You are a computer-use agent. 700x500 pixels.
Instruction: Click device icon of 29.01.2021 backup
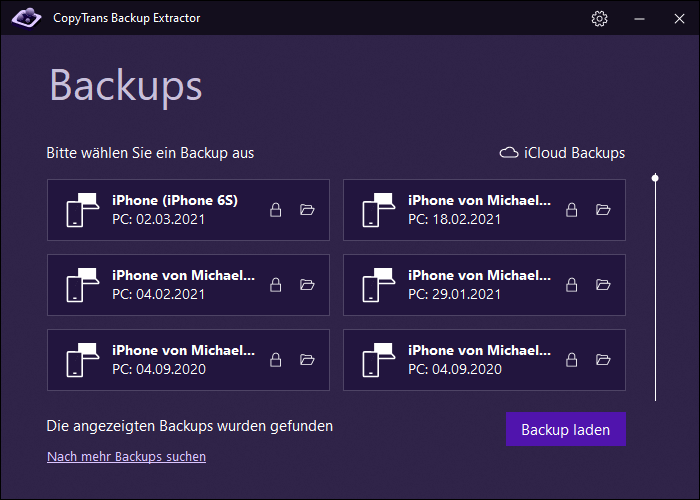coord(379,285)
